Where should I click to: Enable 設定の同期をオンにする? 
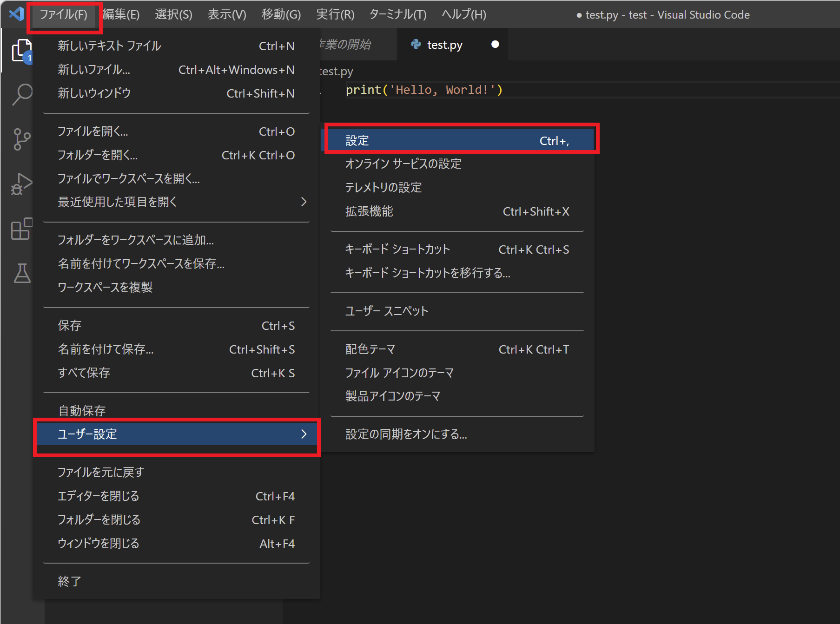tap(406, 434)
